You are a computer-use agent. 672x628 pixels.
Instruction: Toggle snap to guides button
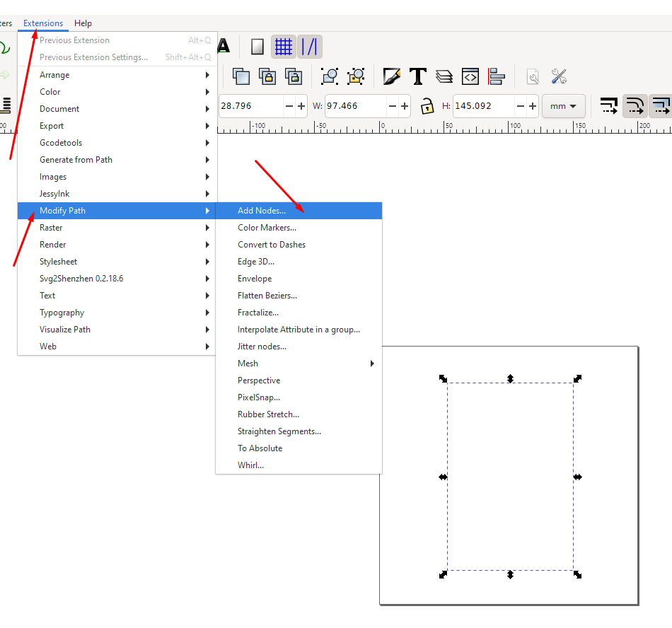pyautogui.click(x=309, y=46)
